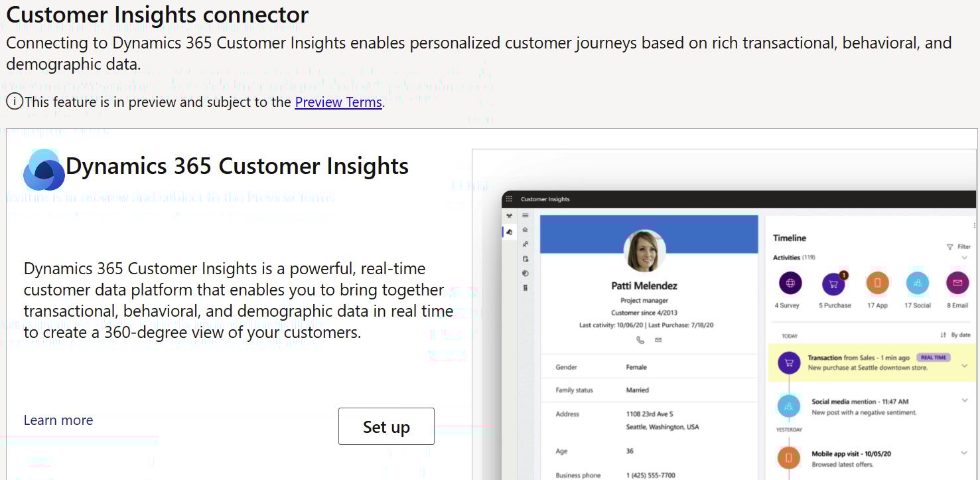The image size is (980, 480).
Task: Click the hamburger menu icon in sidebar
Action: (525, 216)
